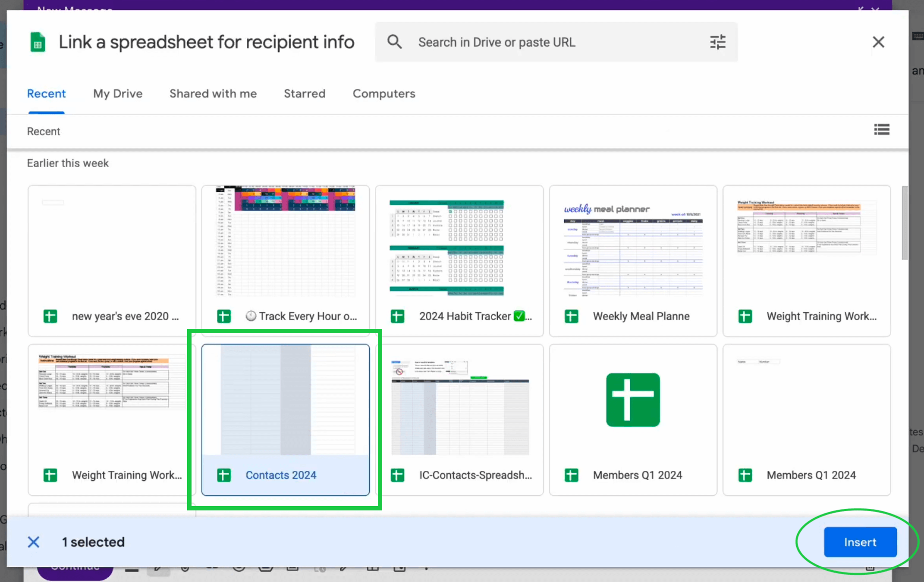
Task: Click Sheets icon beside Track Every Hour
Action: (224, 316)
